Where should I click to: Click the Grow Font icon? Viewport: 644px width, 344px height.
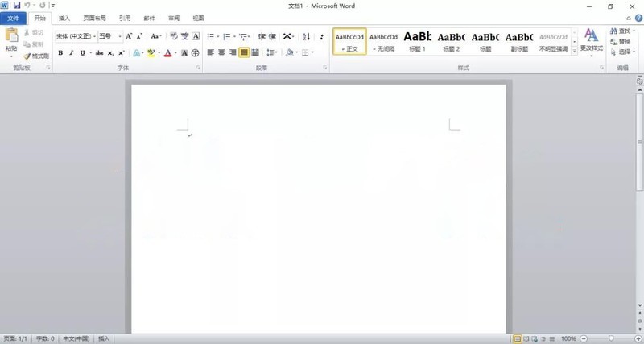[129, 36]
